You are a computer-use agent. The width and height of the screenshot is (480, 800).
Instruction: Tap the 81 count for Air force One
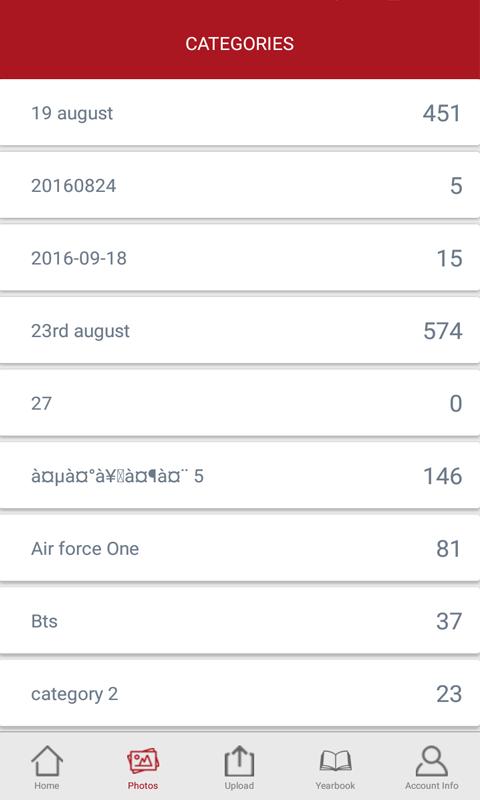(x=449, y=549)
